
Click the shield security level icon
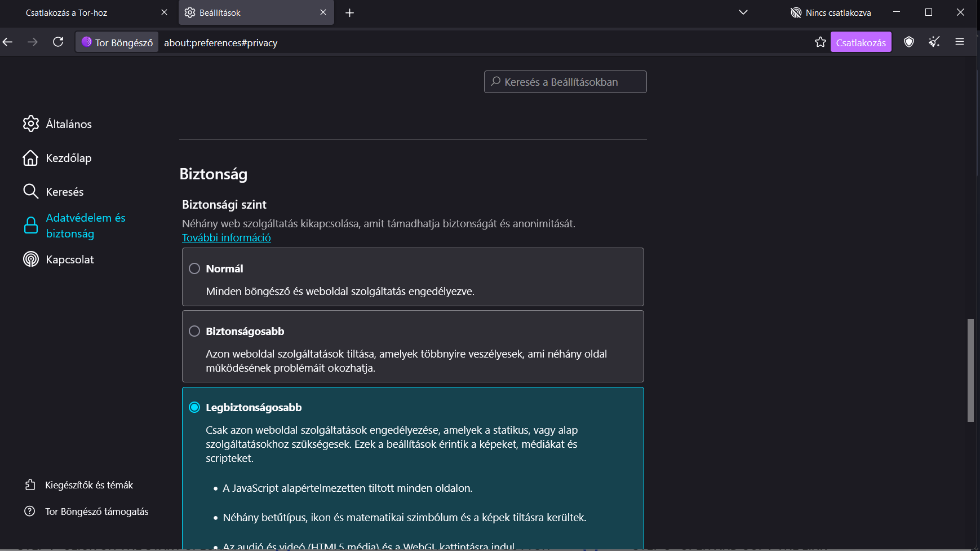coord(908,42)
